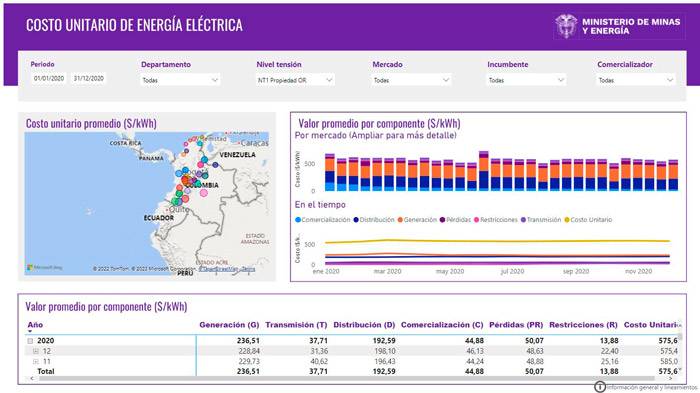Collapse the 2020 year row

30,341
